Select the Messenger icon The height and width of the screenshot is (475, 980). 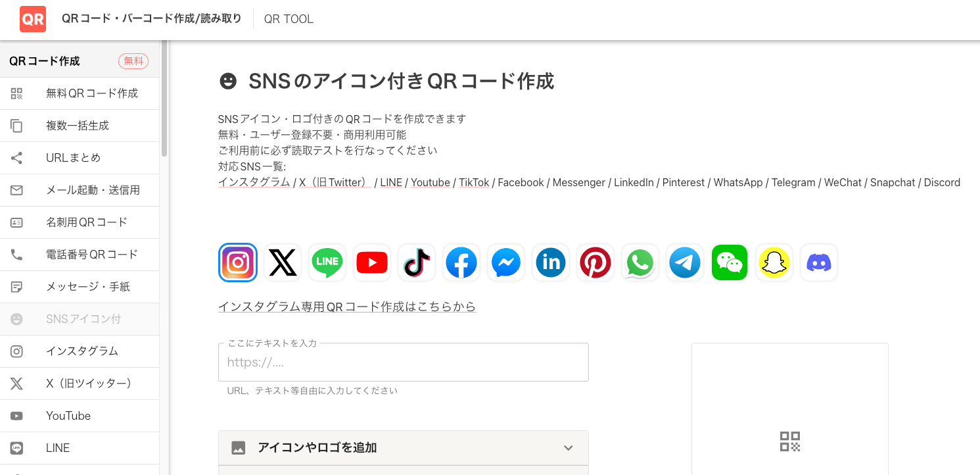pyautogui.click(x=505, y=262)
